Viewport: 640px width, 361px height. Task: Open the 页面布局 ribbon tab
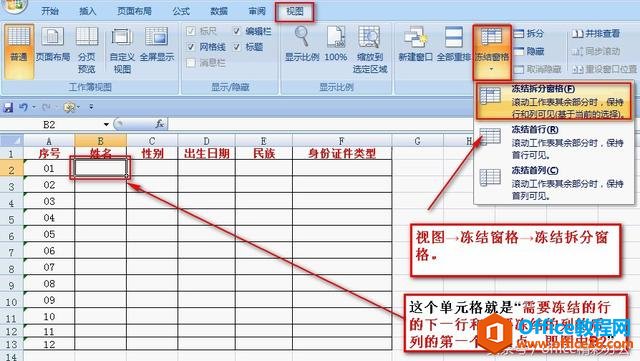[134, 11]
